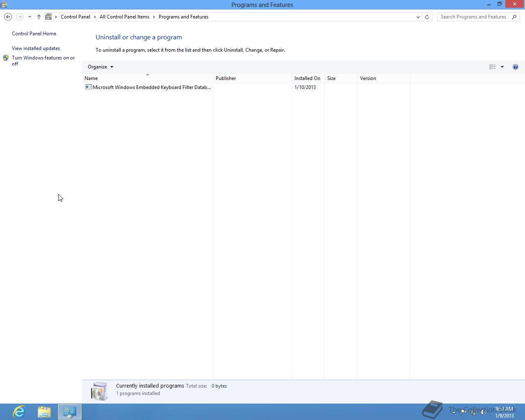
Task: Click the volume speaker tray icon
Action: pos(484,412)
